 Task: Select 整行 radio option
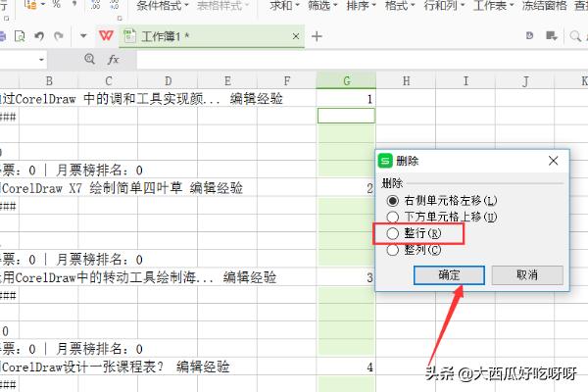pos(414,233)
